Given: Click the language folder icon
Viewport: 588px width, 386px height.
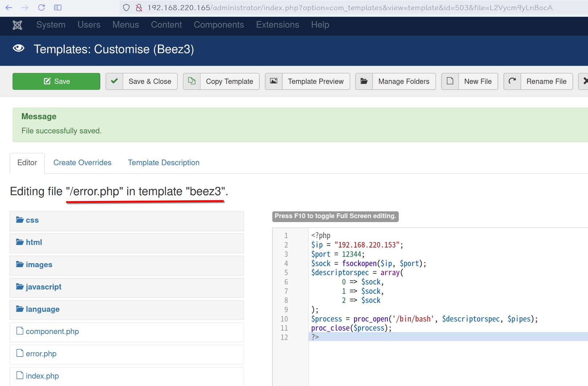Looking at the screenshot, I should 20,309.
